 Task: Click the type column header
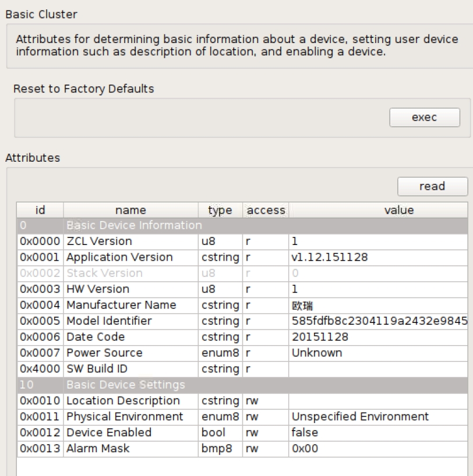coord(220,210)
